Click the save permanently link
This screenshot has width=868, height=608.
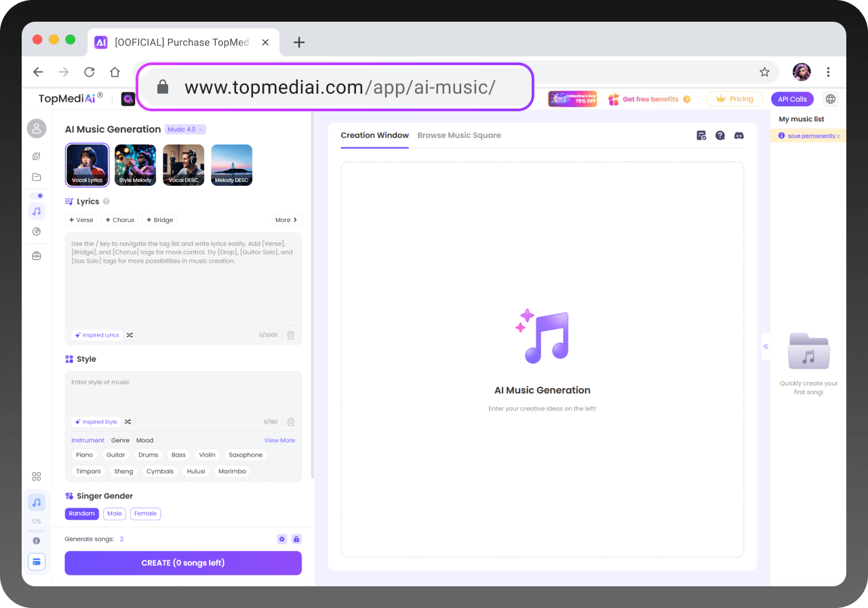pos(813,136)
